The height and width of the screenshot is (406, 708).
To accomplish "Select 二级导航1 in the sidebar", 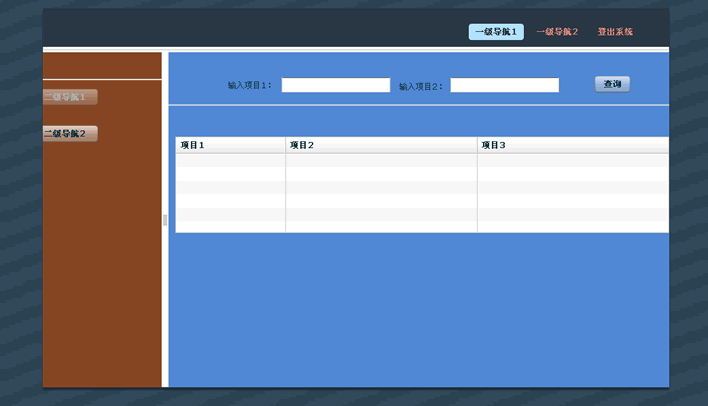I will coord(70,97).
